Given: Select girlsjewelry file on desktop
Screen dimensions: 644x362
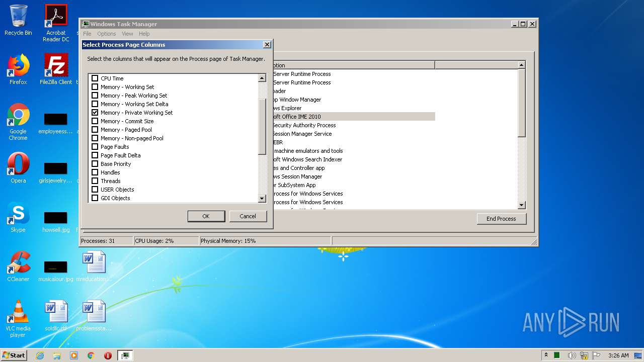Looking at the screenshot, I should click(x=56, y=172).
